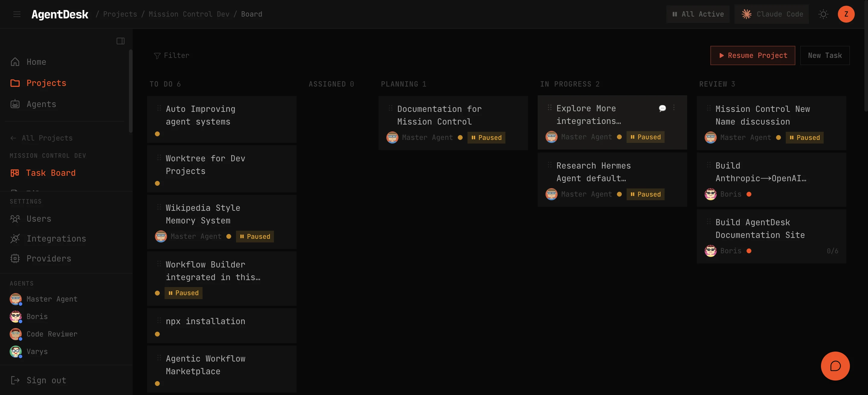Click the Agents robot icon

15,104
